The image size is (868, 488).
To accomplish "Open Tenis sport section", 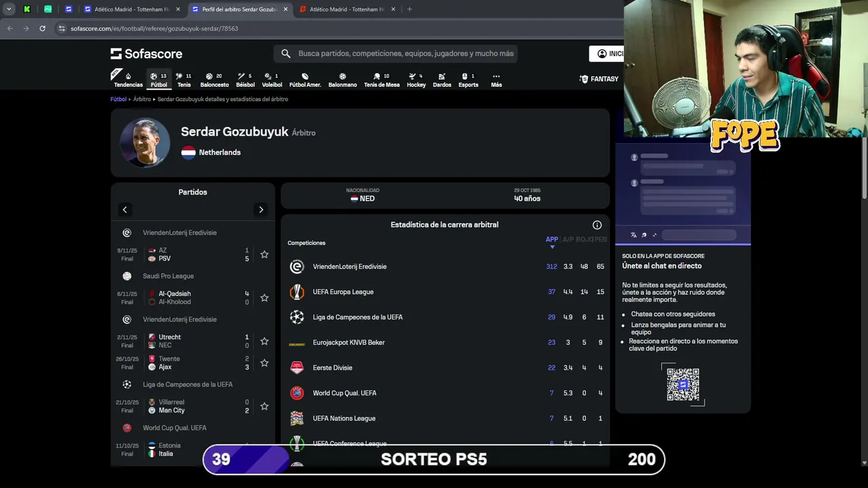I will click(184, 80).
